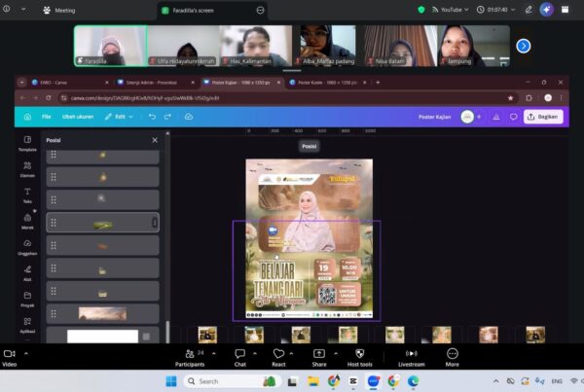Open the Unggahan uploads panel

point(27,245)
